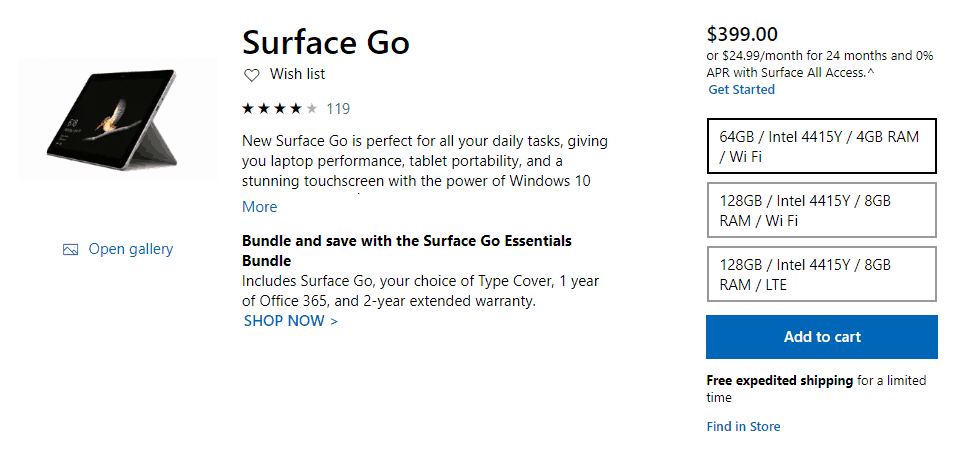The width and height of the screenshot is (960, 456).
Task: Click the Surface Go product title
Action: click(x=326, y=41)
